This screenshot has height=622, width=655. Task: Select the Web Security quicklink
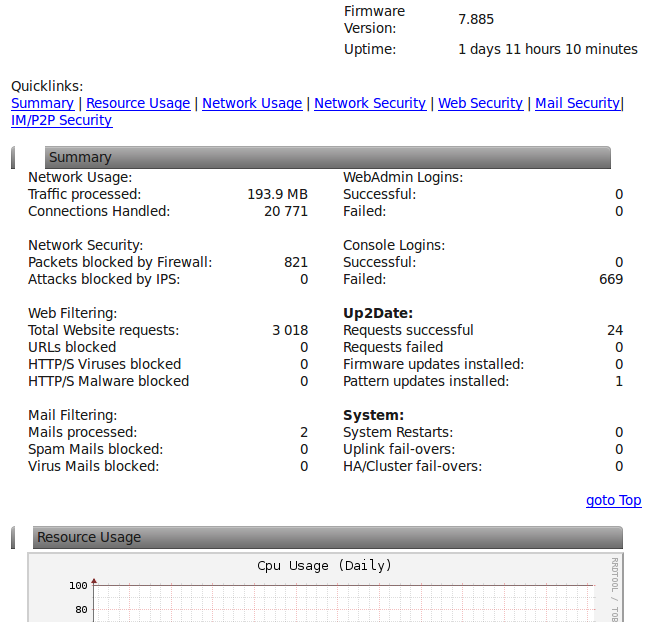click(480, 103)
